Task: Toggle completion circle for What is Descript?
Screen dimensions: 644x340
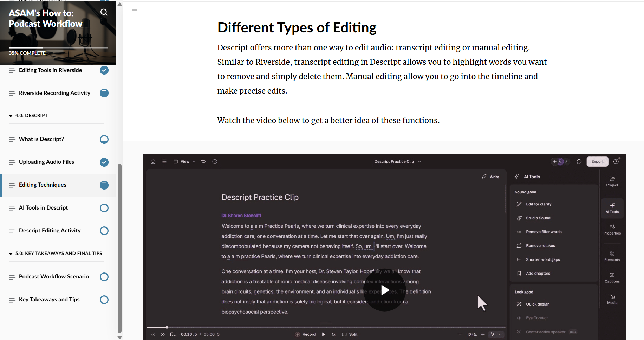Action: [x=104, y=140]
